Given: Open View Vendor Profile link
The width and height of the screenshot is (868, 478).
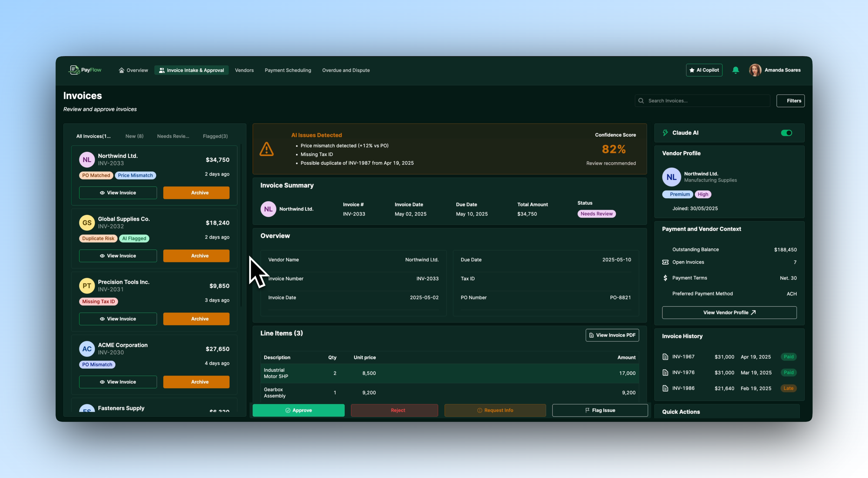Looking at the screenshot, I should tap(729, 313).
